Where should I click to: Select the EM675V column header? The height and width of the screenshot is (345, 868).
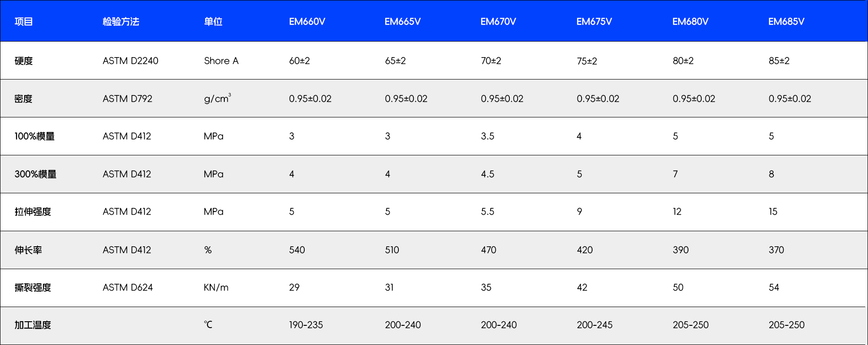[594, 21]
